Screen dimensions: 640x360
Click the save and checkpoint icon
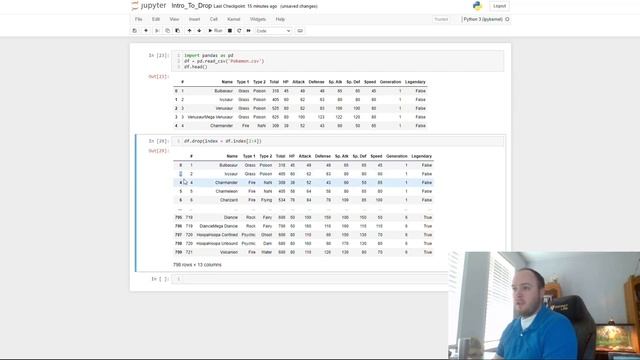135,31
